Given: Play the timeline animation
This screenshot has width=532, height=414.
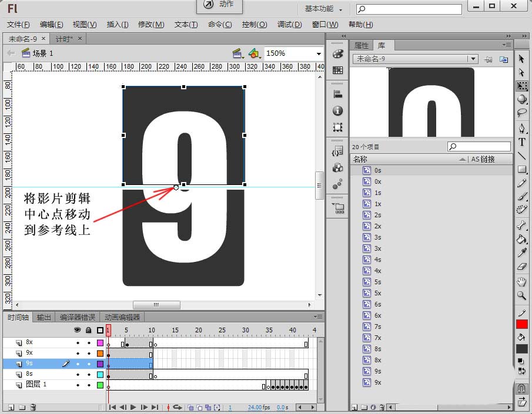Looking at the screenshot, I should pyautogui.click(x=133, y=407).
